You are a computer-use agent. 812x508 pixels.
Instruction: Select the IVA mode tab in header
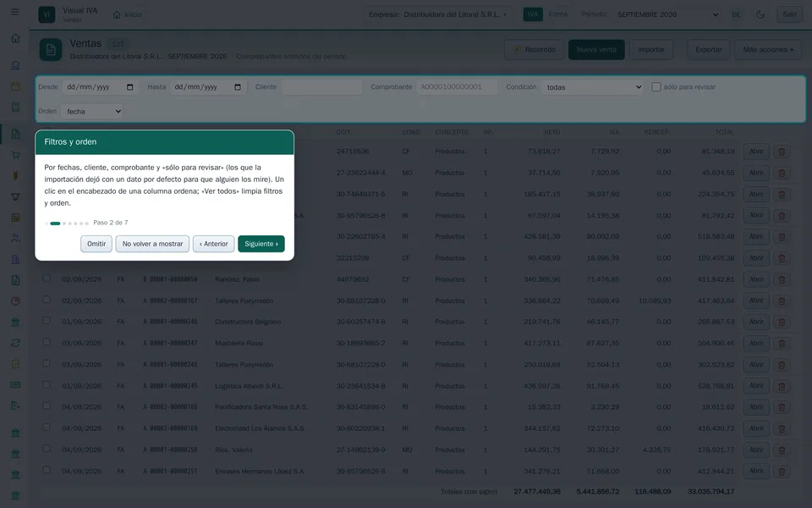tap(533, 14)
